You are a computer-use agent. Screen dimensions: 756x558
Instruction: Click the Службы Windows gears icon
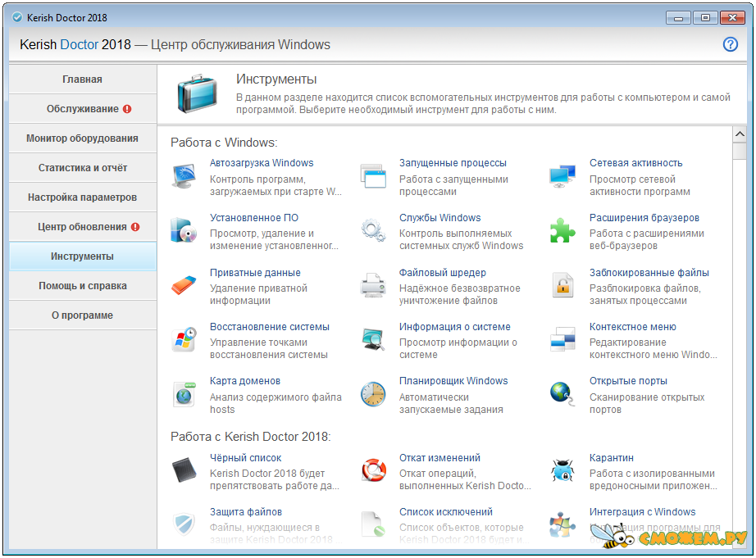(x=373, y=230)
